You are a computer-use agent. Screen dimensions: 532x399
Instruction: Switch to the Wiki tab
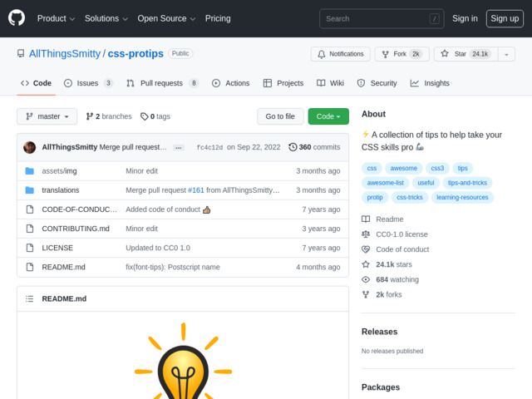pos(331,83)
